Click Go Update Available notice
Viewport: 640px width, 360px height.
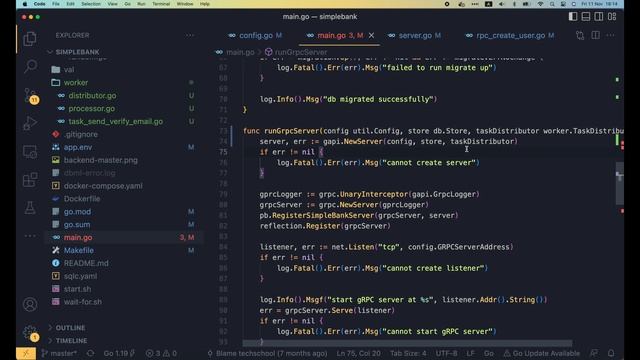(542, 353)
